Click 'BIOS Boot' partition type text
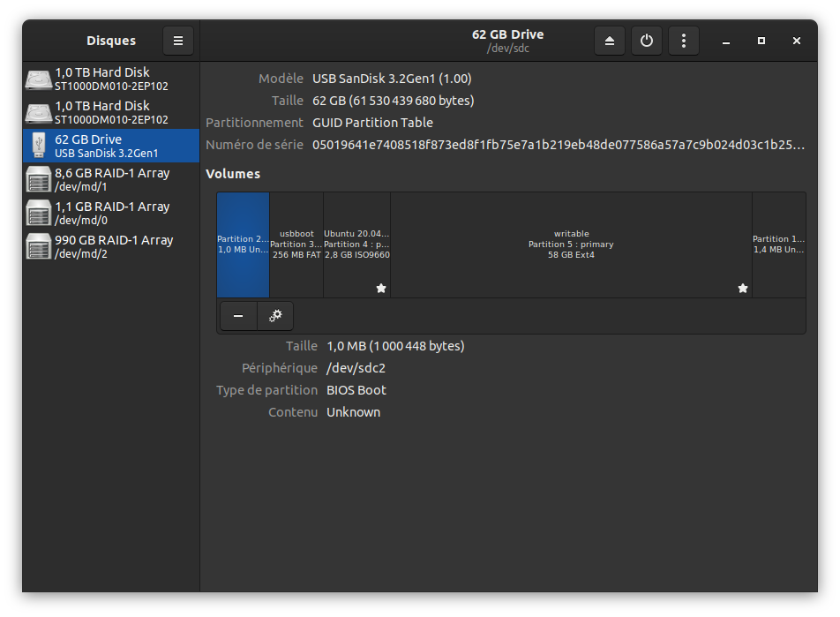Image resolution: width=840 pixels, height=617 pixels. tap(356, 390)
